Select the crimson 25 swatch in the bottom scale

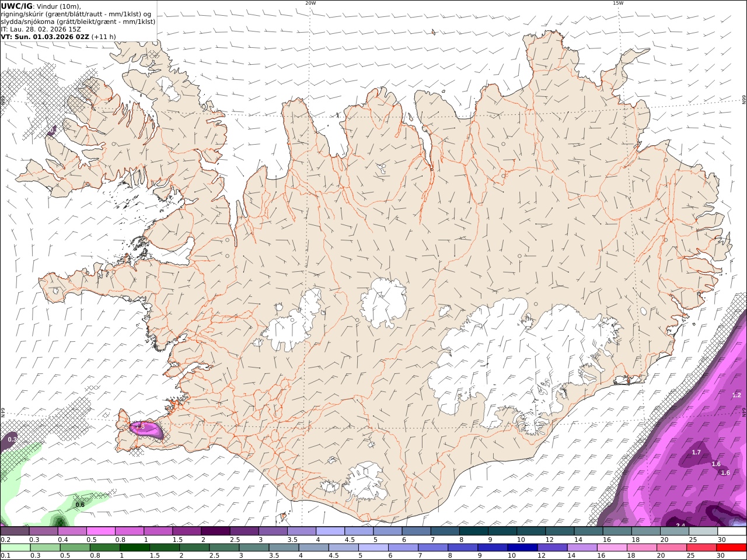[x=701, y=547]
